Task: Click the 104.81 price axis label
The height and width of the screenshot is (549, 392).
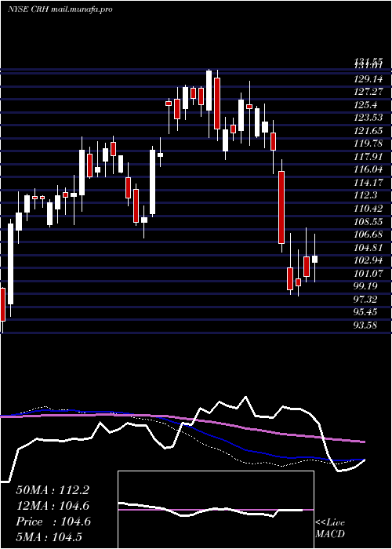Action: (x=368, y=248)
